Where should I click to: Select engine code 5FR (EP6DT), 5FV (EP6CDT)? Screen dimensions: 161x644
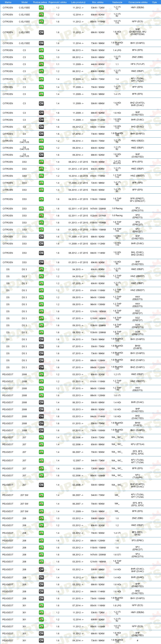coord(138,200)
